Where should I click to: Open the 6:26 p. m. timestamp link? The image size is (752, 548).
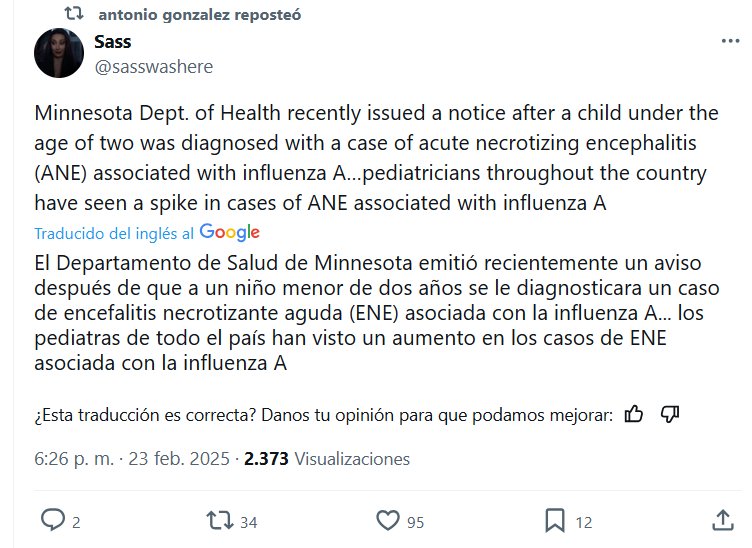pos(74,459)
